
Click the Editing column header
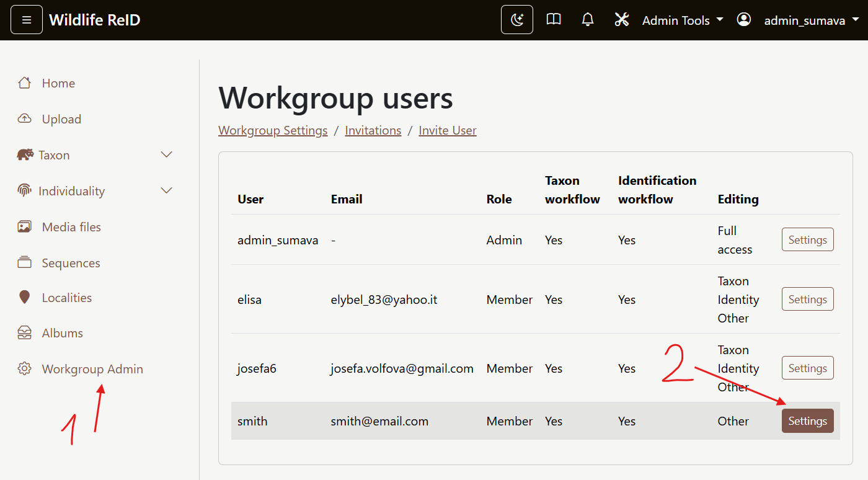pos(738,199)
